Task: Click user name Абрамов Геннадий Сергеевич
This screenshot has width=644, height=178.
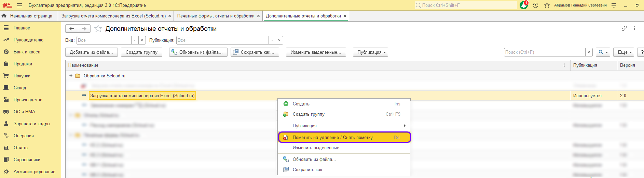Action: click(580, 5)
